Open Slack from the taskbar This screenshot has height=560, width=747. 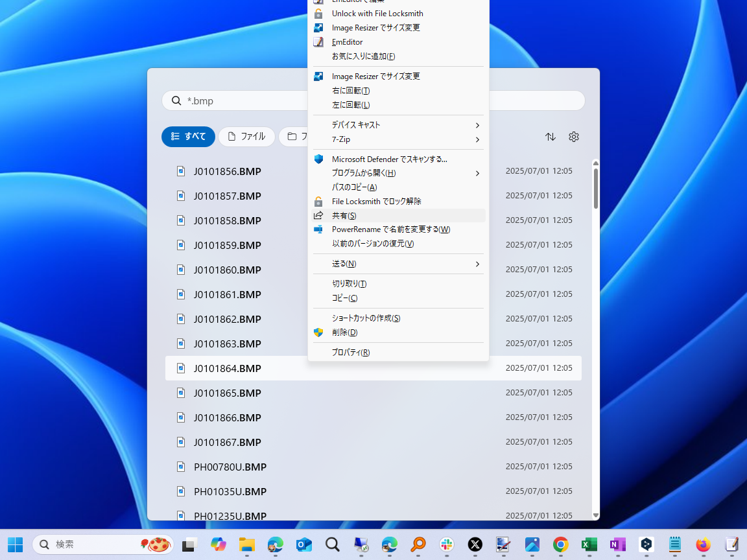pos(446,544)
